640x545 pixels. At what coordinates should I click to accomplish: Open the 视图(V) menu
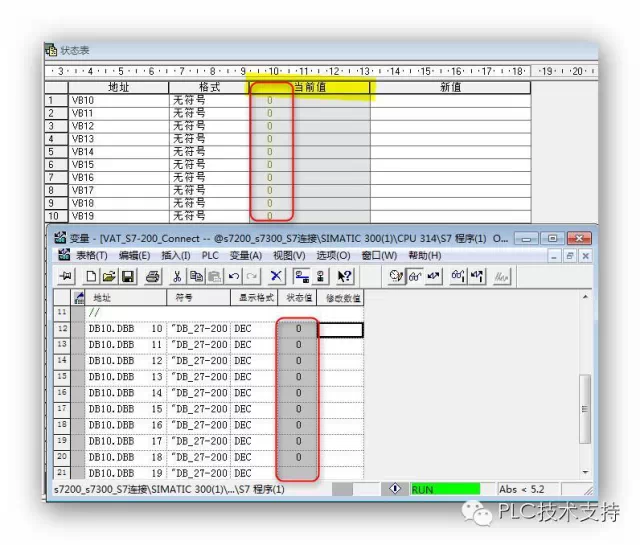[289, 256]
